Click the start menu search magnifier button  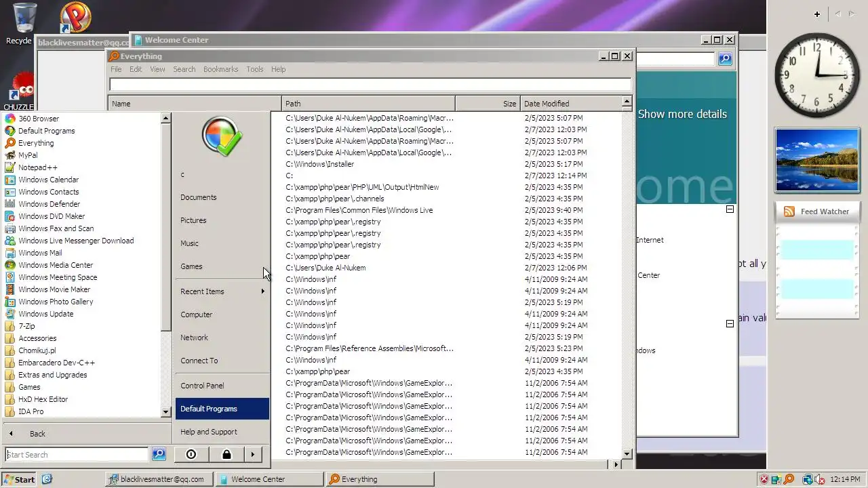click(x=159, y=454)
